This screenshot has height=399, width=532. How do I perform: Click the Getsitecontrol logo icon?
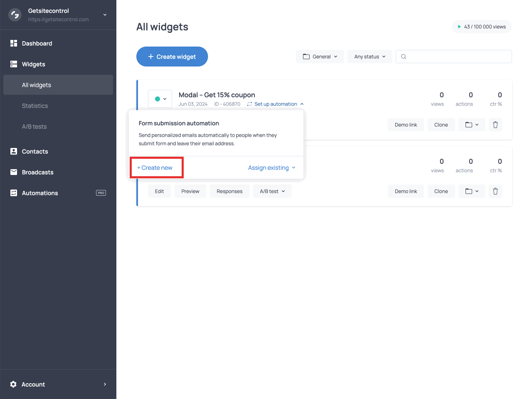[x=15, y=15]
